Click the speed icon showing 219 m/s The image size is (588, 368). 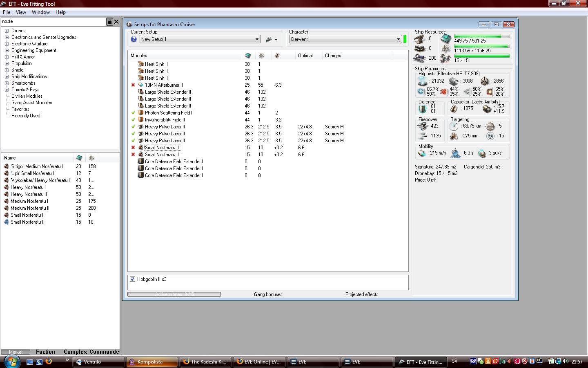click(422, 153)
